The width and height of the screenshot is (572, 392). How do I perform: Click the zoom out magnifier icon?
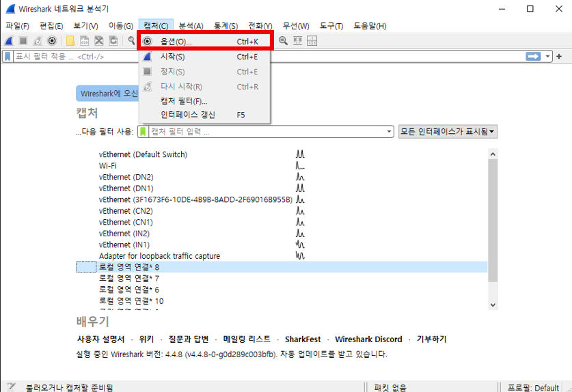pyautogui.click(x=283, y=41)
